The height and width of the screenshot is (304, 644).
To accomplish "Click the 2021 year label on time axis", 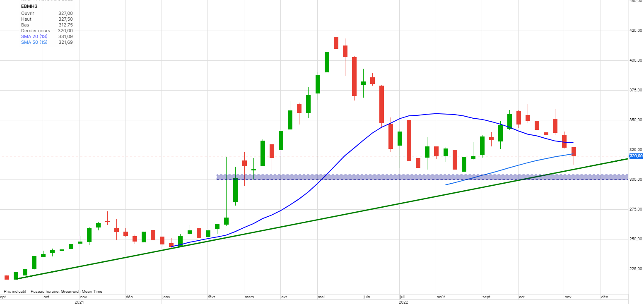I will pos(80,302).
